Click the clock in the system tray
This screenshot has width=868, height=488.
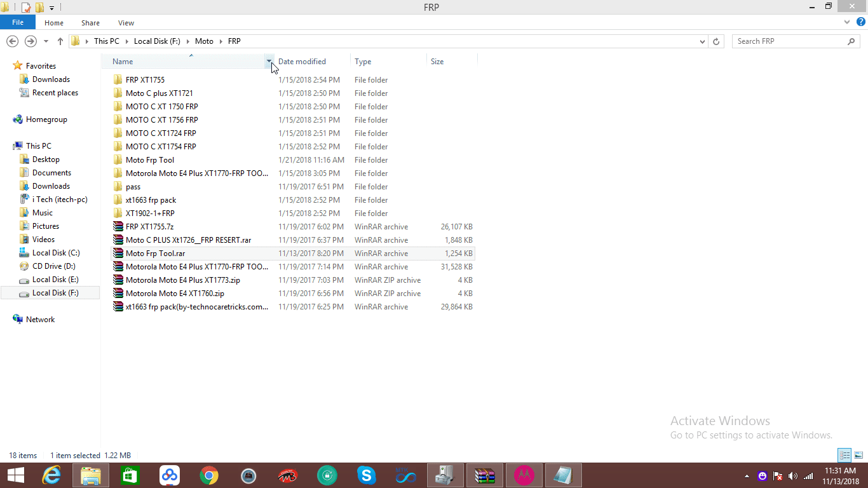[840, 476]
